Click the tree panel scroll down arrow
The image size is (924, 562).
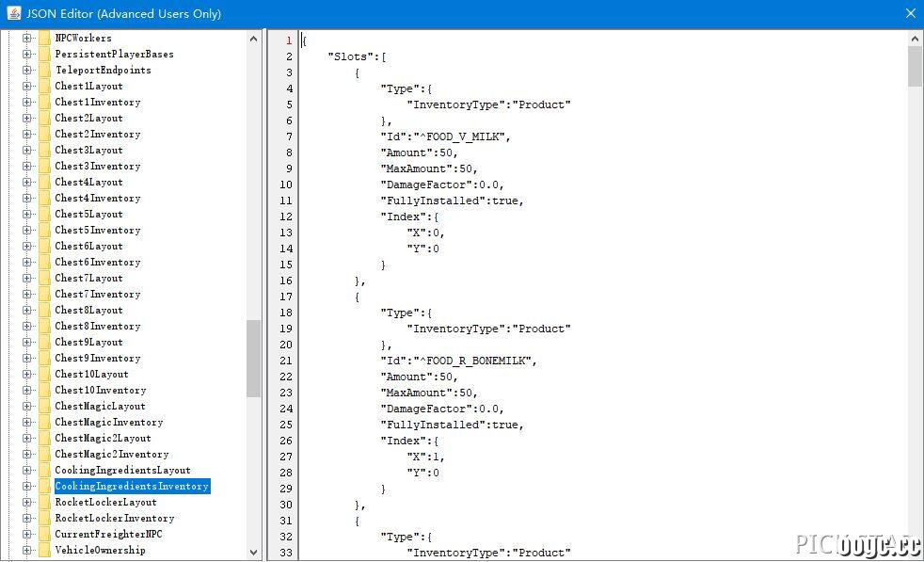point(253,553)
